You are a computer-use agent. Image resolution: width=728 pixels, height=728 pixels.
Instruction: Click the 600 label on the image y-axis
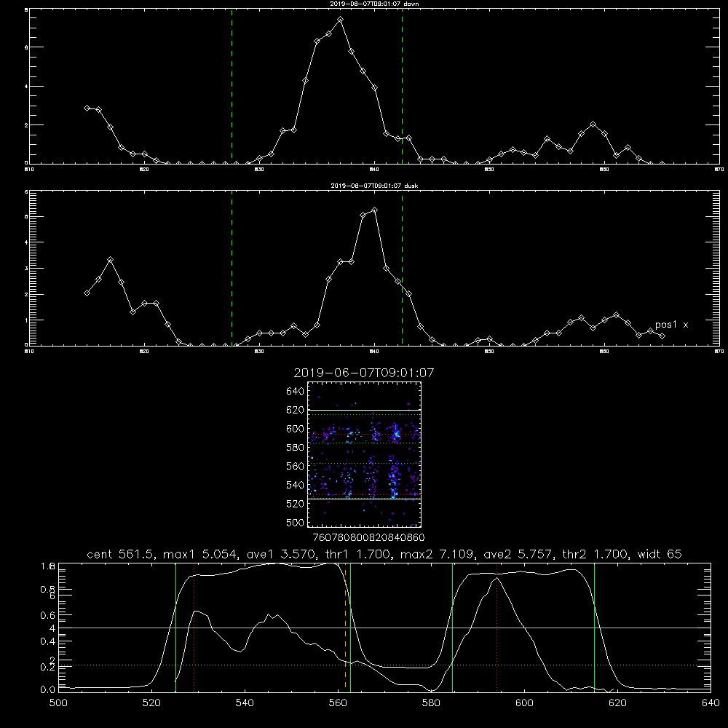pyautogui.click(x=296, y=429)
